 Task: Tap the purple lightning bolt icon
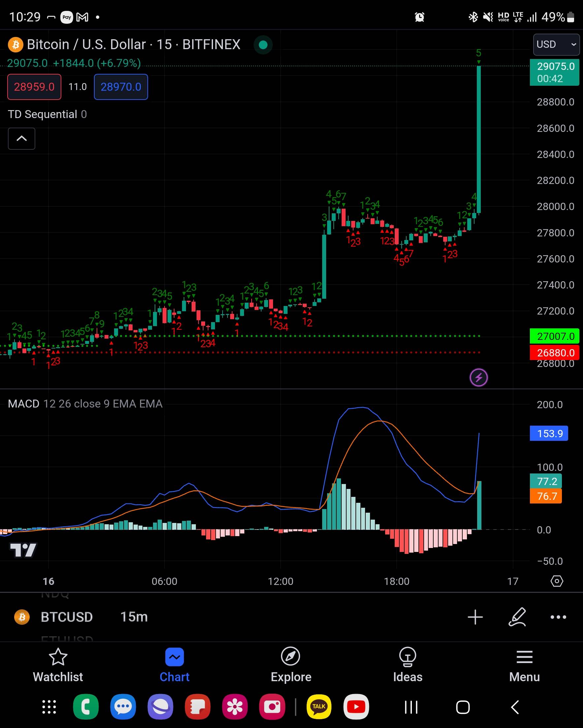(478, 378)
